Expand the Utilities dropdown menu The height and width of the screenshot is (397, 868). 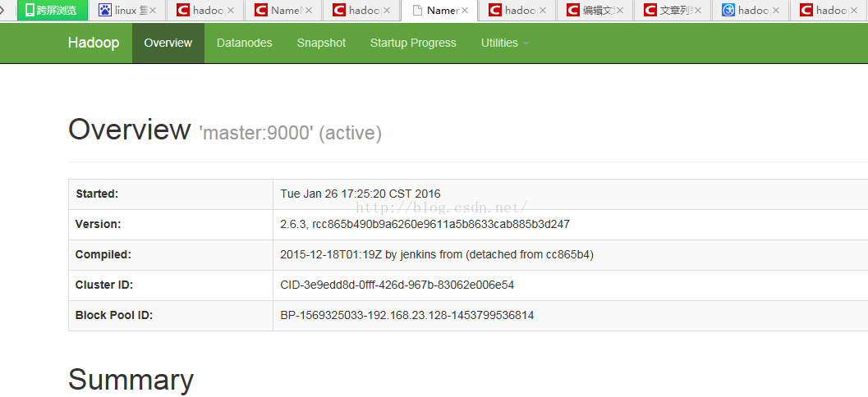pos(505,43)
